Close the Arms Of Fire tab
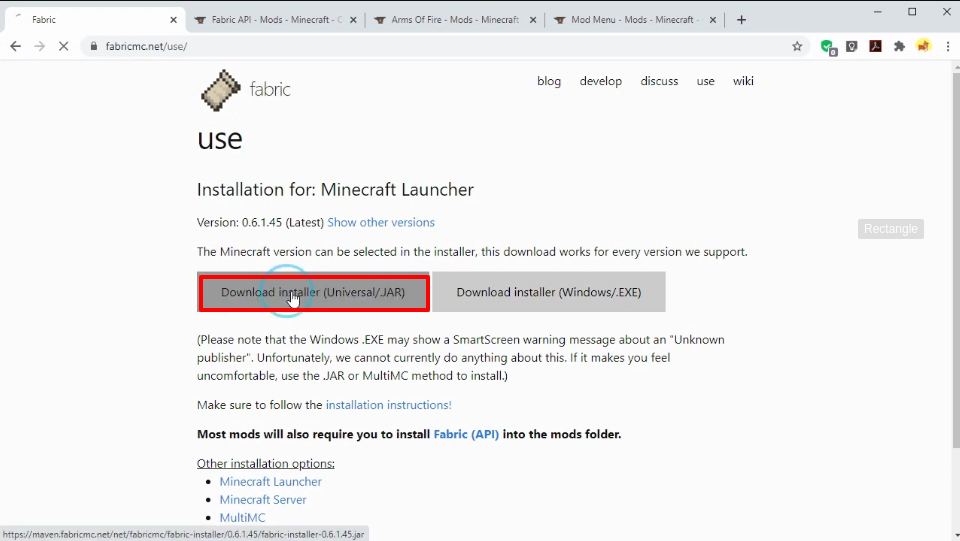The width and height of the screenshot is (960, 541). pyautogui.click(x=533, y=20)
